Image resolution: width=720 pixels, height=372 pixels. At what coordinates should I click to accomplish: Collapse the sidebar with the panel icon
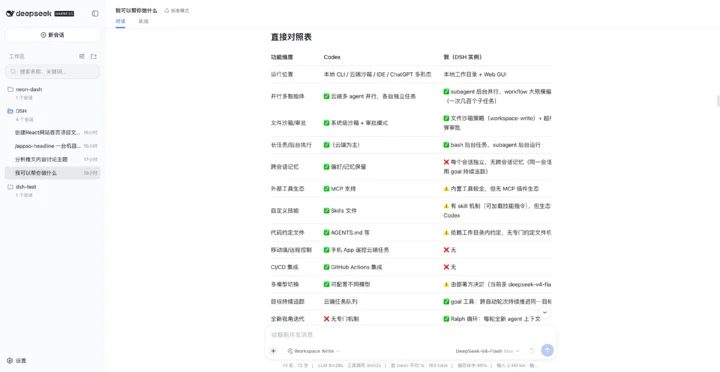pos(95,14)
